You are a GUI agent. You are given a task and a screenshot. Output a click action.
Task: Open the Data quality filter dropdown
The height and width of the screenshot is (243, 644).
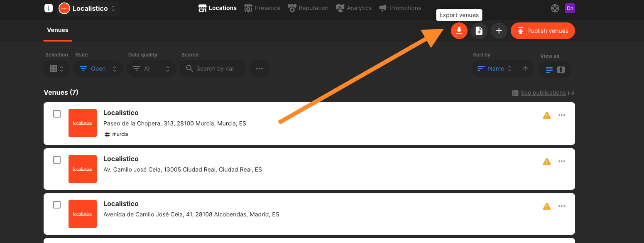(x=152, y=69)
